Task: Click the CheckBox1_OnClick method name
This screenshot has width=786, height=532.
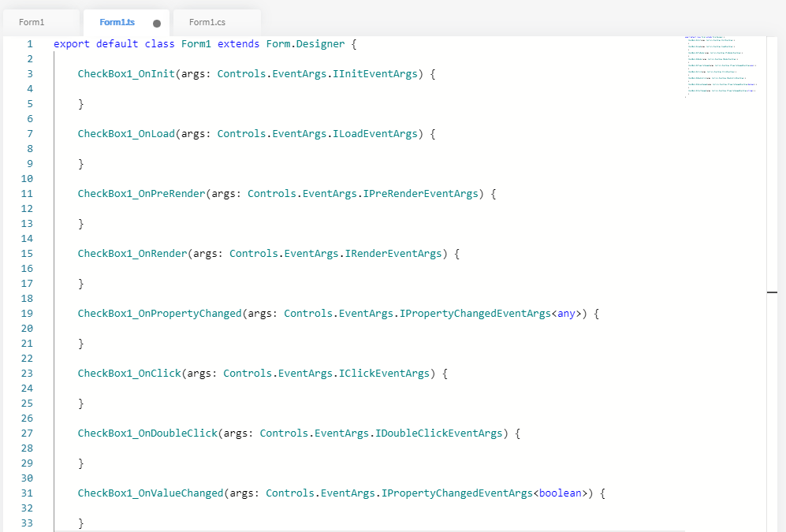Action: pos(129,374)
